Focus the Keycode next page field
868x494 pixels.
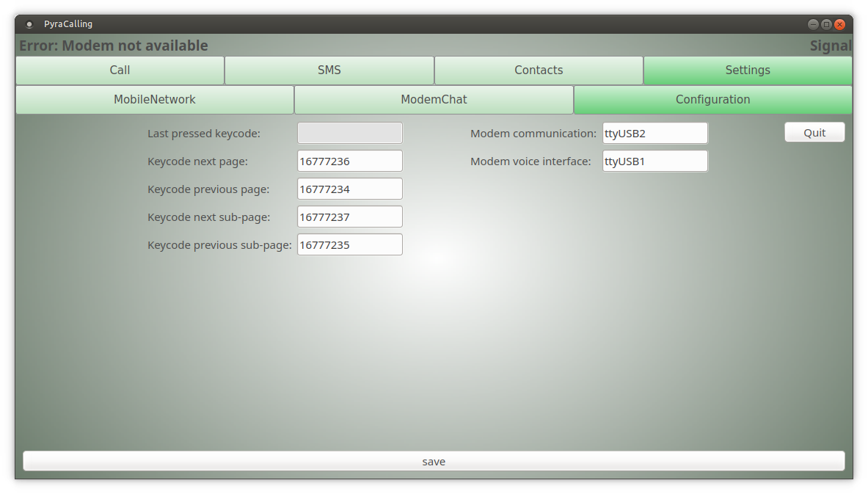(350, 161)
